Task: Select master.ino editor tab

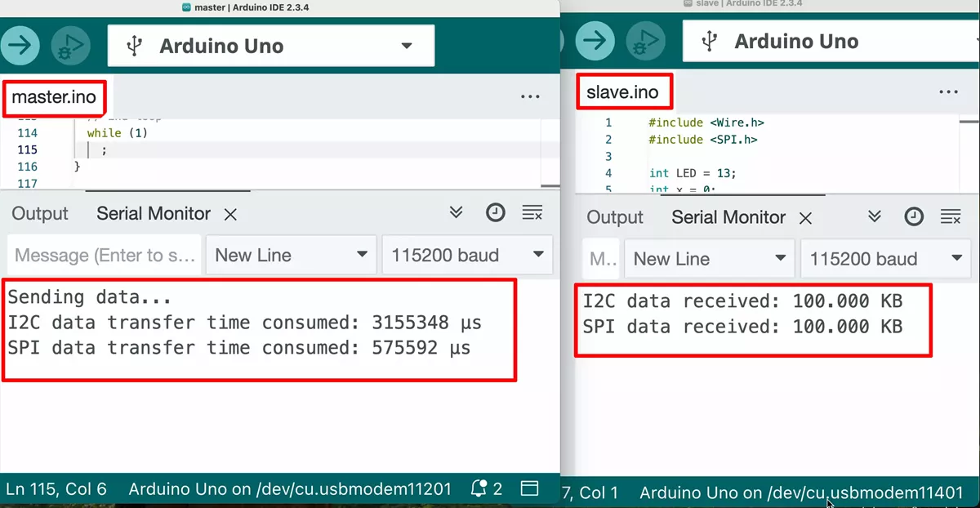Action: click(x=54, y=98)
